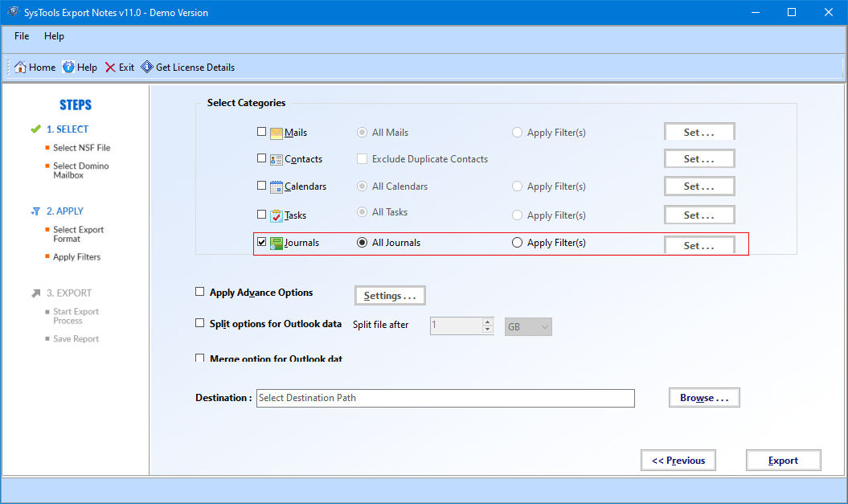This screenshot has width=848, height=504.
Task: Click the 1. SELECT step heading
Action: (67, 129)
